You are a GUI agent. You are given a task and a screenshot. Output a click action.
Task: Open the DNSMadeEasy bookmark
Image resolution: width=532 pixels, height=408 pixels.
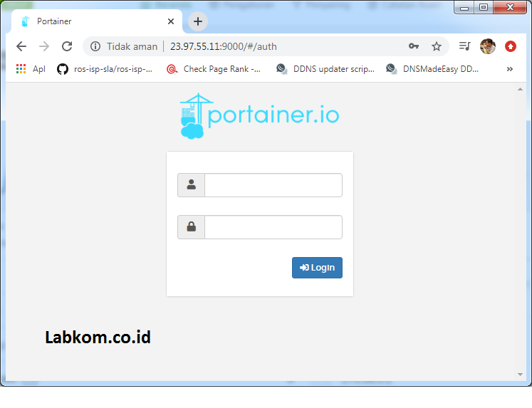[433, 69]
